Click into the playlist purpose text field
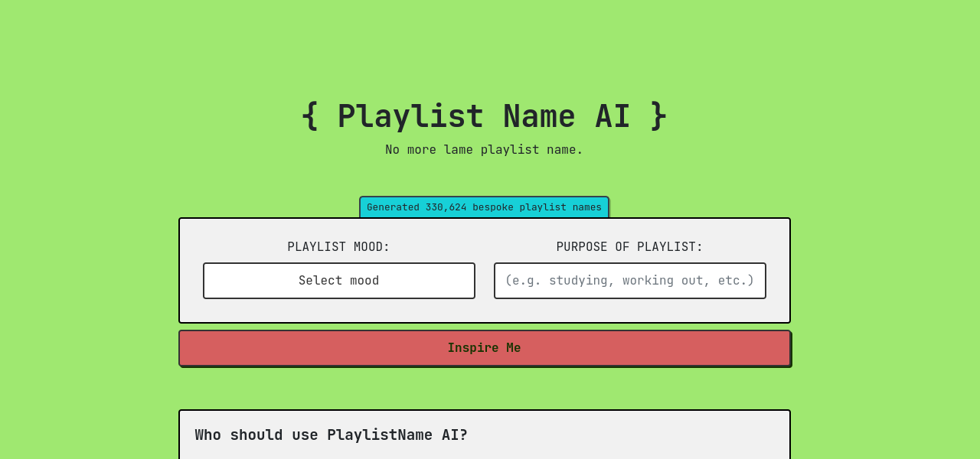 (x=629, y=281)
